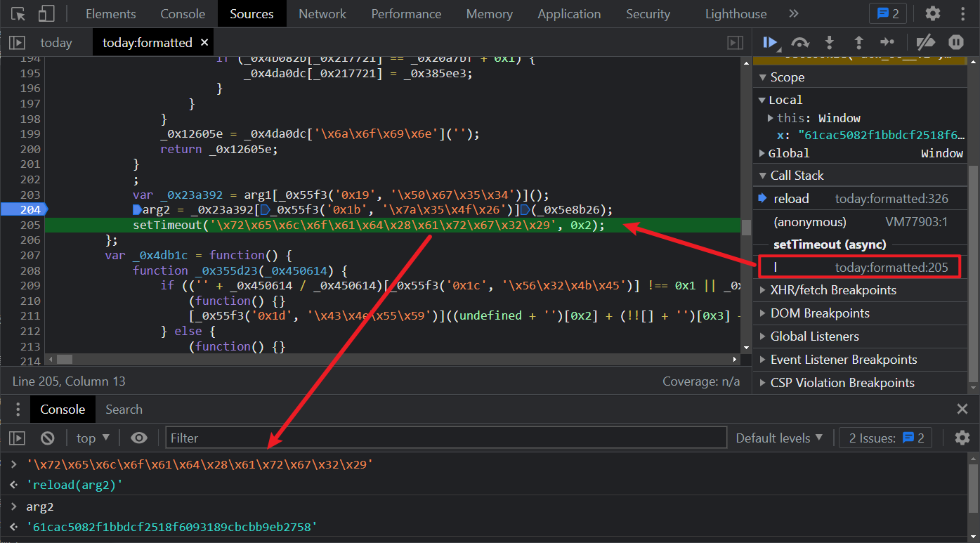The image size is (980, 543).
Task: Step into next function call
Action: pos(830,42)
